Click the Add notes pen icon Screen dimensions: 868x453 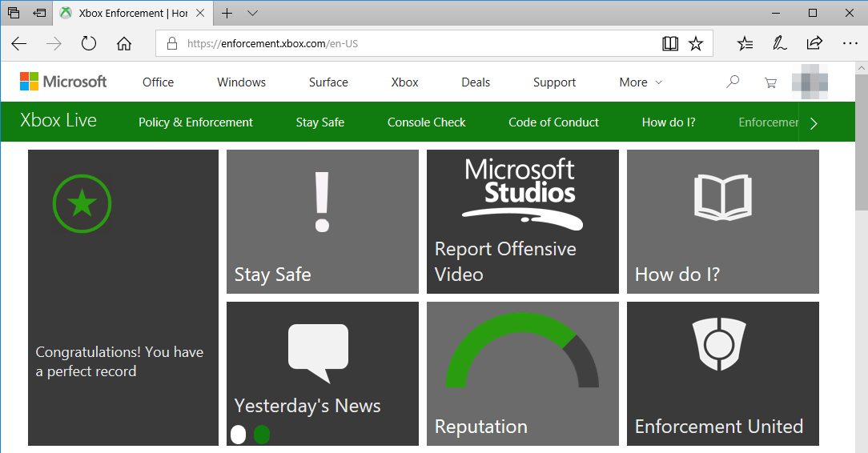tap(779, 43)
